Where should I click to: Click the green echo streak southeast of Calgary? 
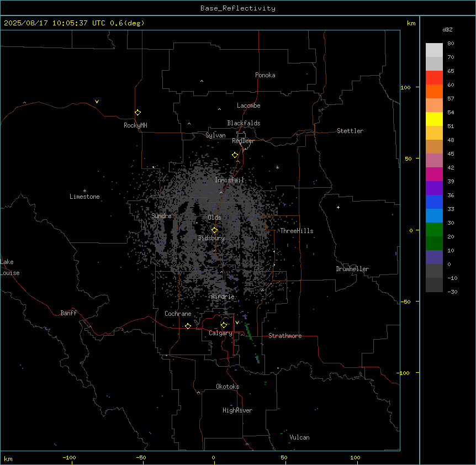[248, 331]
